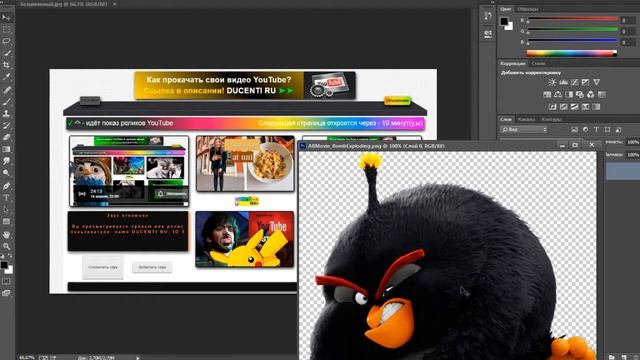Screen dimensions: 640x360
Task: Toggle Quick Mask mode in toolbar
Action: pos(6,281)
